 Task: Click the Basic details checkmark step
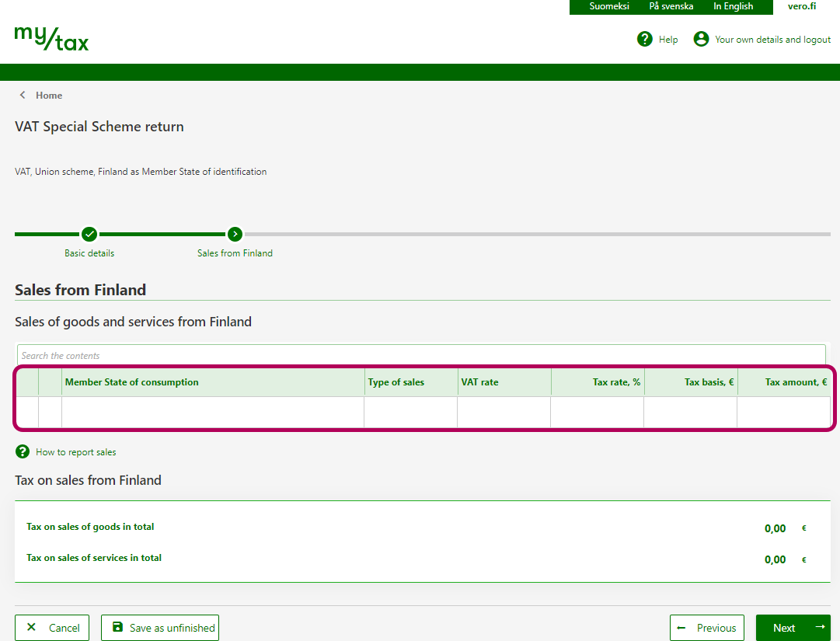pos(89,234)
